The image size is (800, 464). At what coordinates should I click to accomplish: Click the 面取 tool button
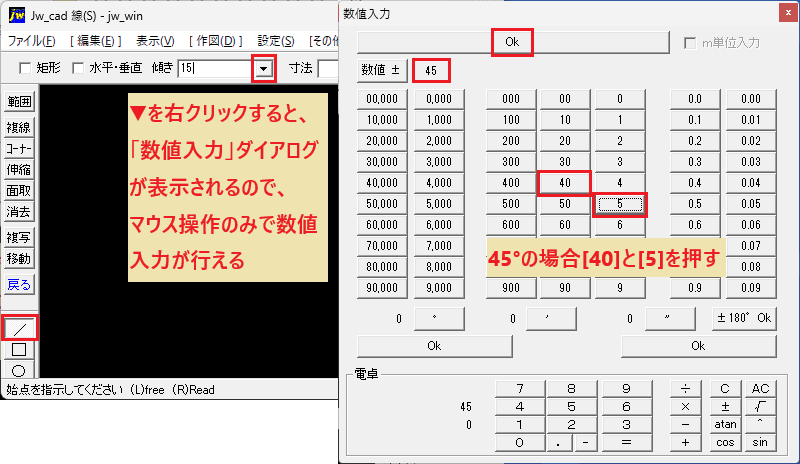click(x=19, y=190)
